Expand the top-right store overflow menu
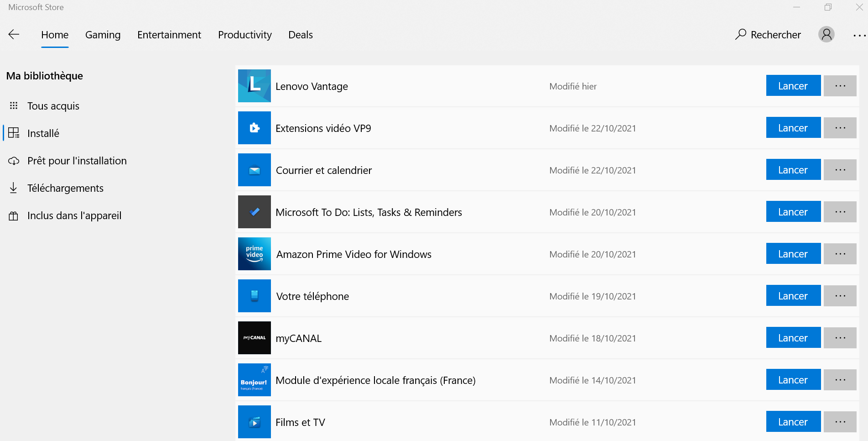 [859, 35]
